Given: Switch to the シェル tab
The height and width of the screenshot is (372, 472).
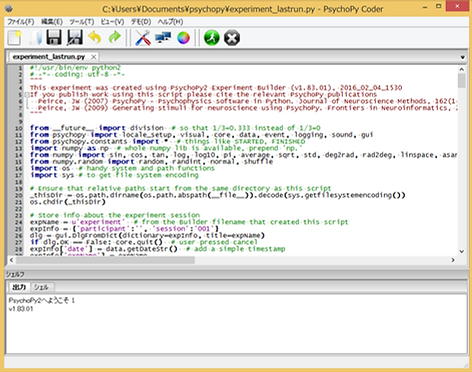Looking at the screenshot, I should (41, 287).
